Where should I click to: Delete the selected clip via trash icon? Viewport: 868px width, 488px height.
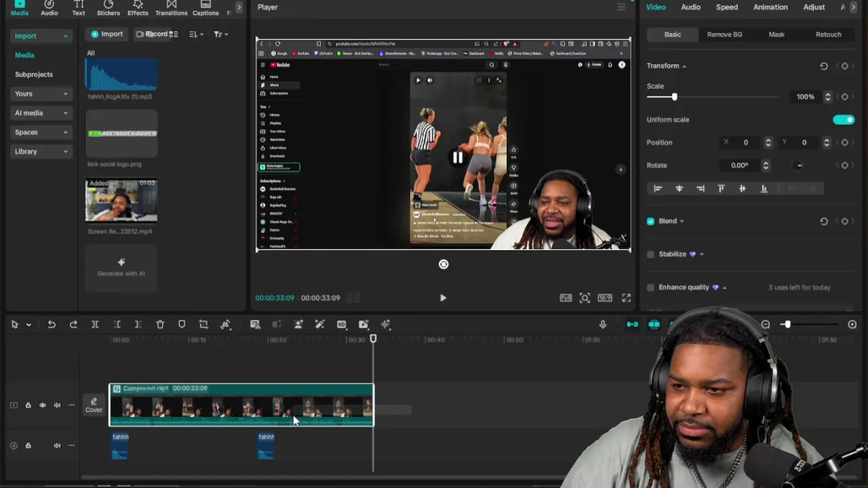pyautogui.click(x=160, y=325)
